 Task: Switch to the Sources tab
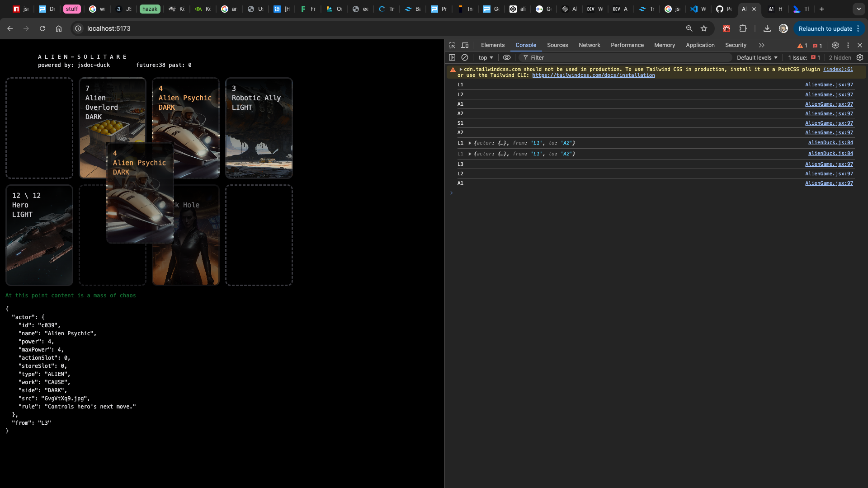click(557, 45)
